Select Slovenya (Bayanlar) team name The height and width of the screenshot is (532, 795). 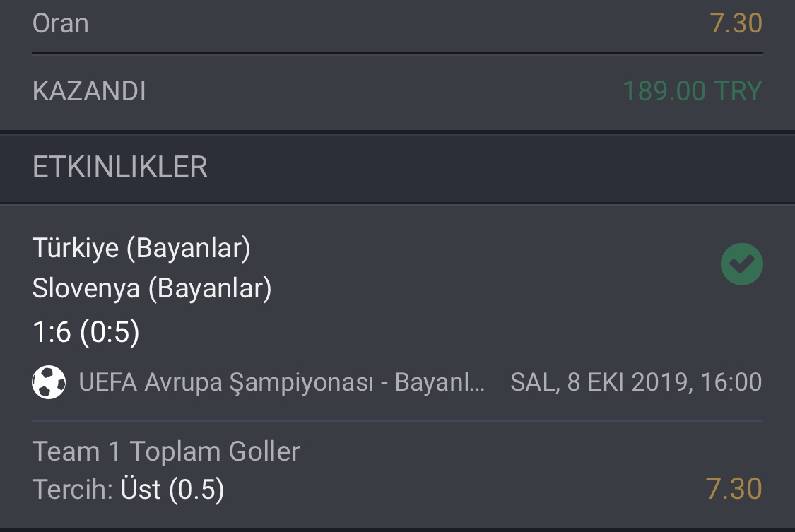pyautogui.click(x=152, y=289)
